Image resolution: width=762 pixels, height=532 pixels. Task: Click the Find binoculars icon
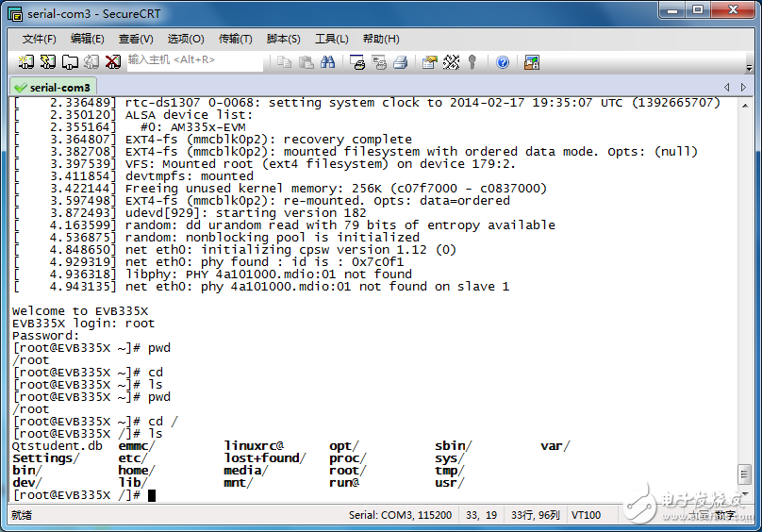(327, 62)
